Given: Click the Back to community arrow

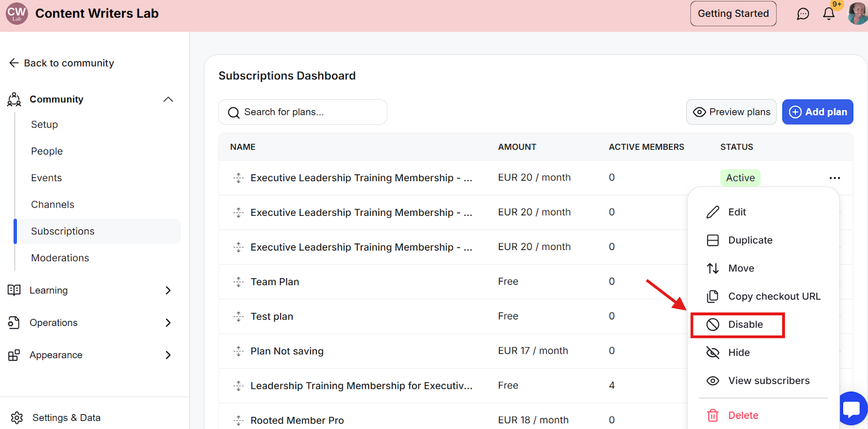Looking at the screenshot, I should point(14,63).
